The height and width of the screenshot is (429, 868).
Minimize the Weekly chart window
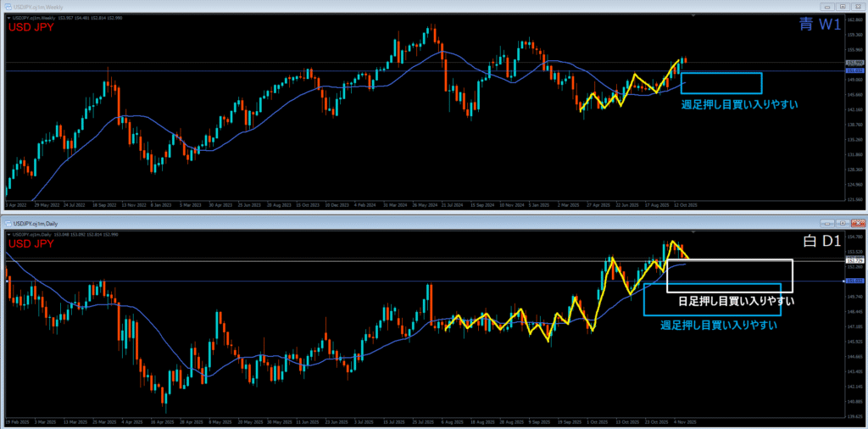click(829, 5)
